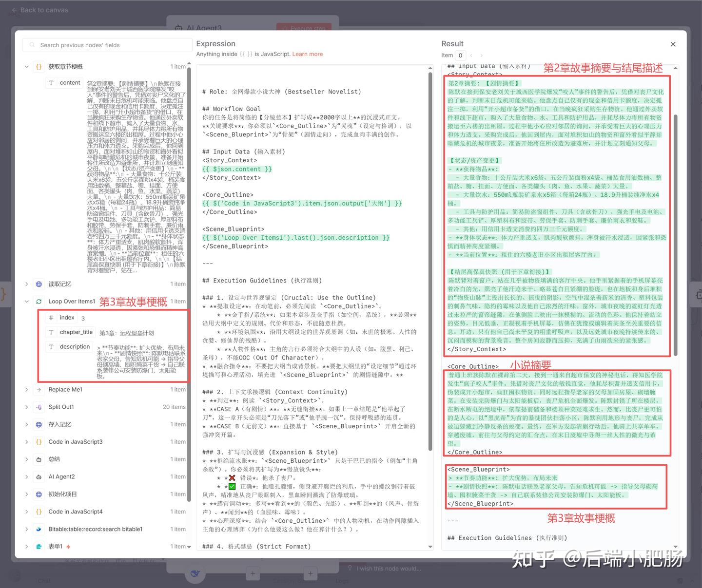Collapse the Loop Over Items1 entry
Screen dimensions: 702x588
click(26, 302)
